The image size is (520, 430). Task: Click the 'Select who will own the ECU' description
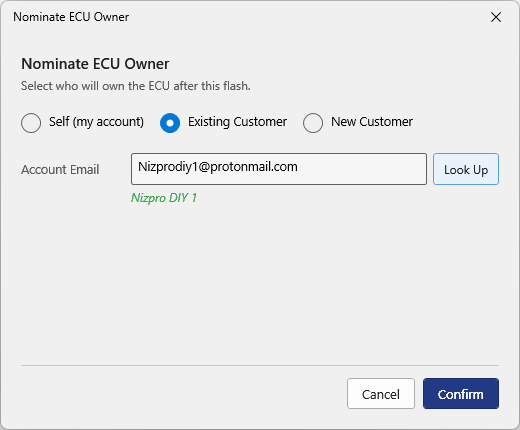tap(136, 86)
